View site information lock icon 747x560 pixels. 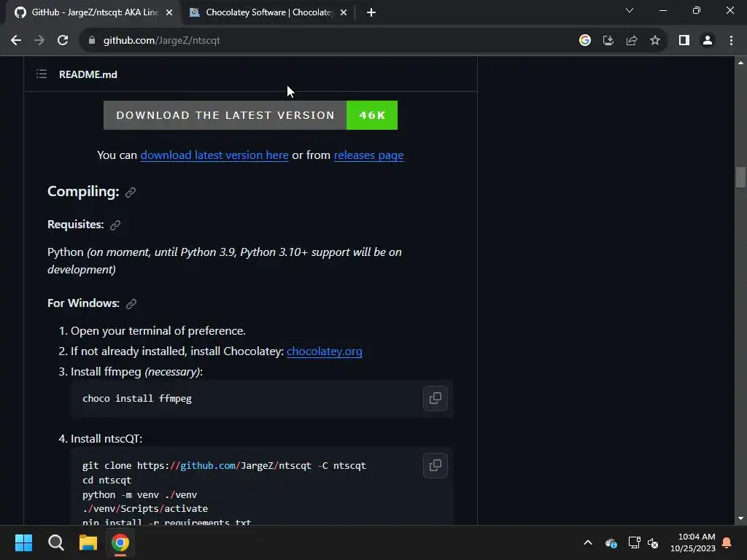point(92,41)
